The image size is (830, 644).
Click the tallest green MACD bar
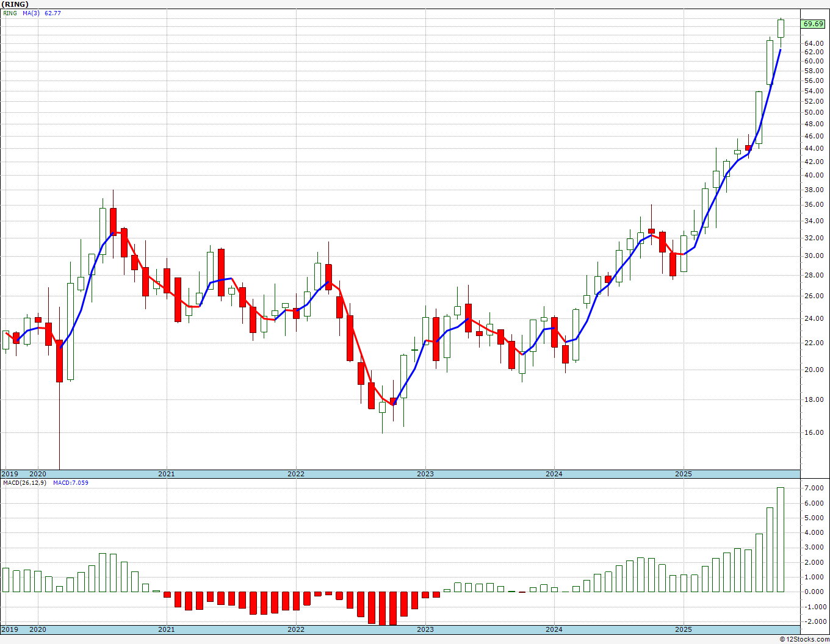pyautogui.click(x=781, y=540)
